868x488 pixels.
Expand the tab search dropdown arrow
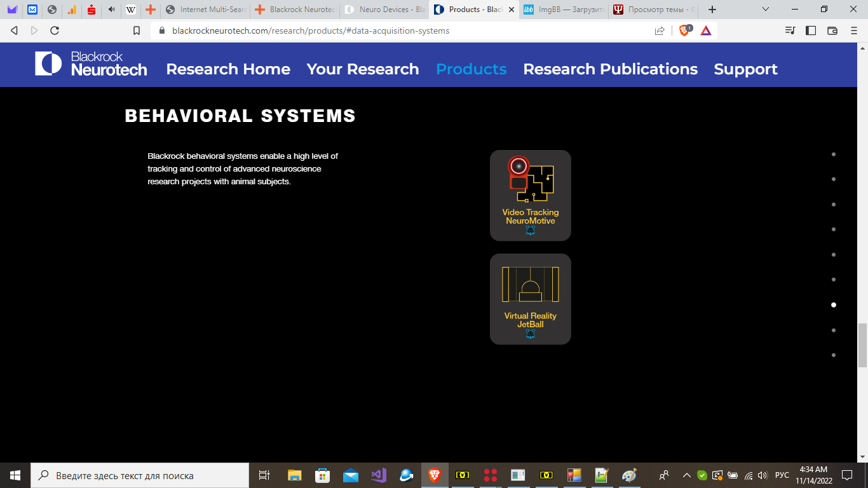point(765,10)
